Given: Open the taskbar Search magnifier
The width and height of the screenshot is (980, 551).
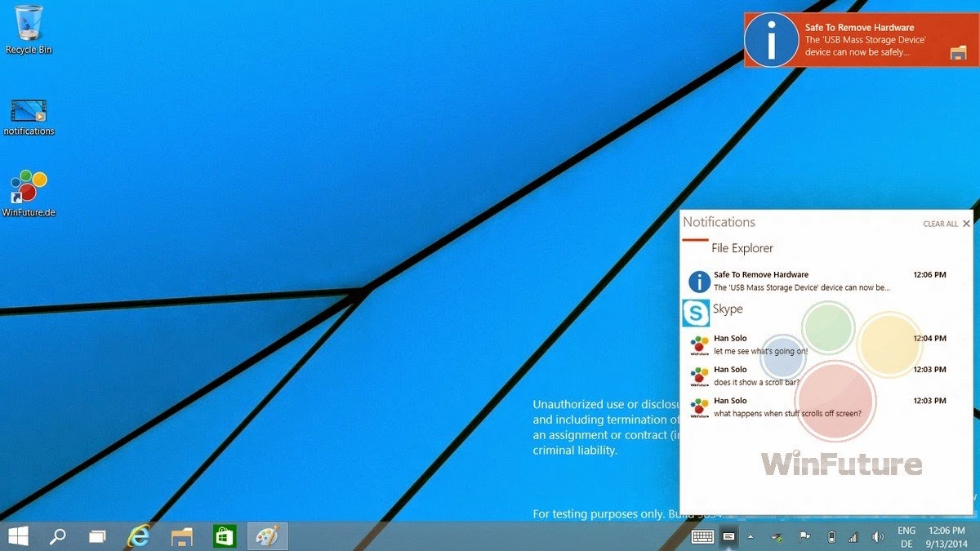Looking at the screenshot, I should tap(58, 536).
